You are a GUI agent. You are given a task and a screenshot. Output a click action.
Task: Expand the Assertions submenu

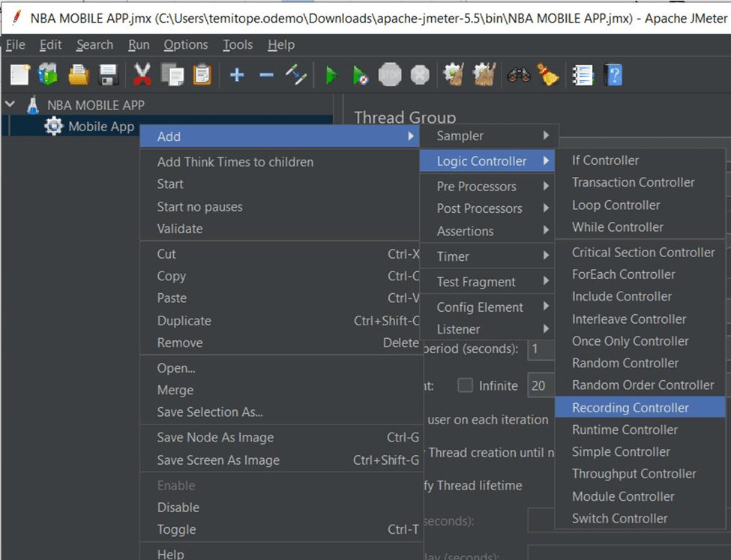[x=487, y=231]
